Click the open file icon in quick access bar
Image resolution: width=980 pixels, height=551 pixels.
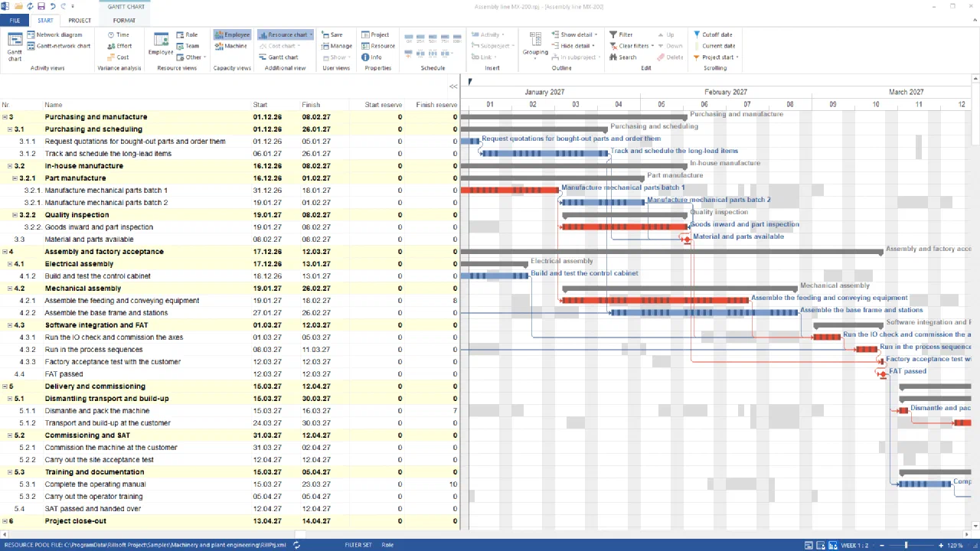18,6
